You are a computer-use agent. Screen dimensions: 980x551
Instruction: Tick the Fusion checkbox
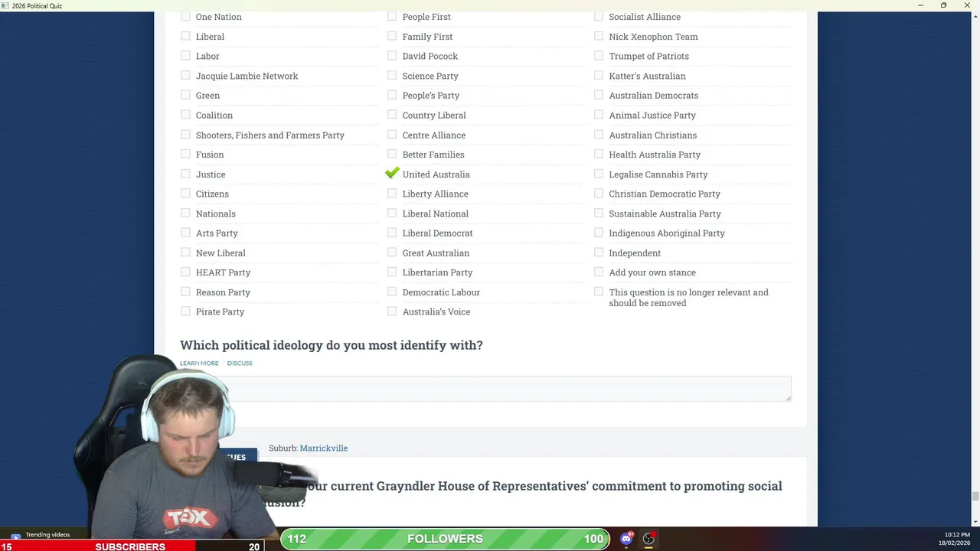click(x=185, y=154)
